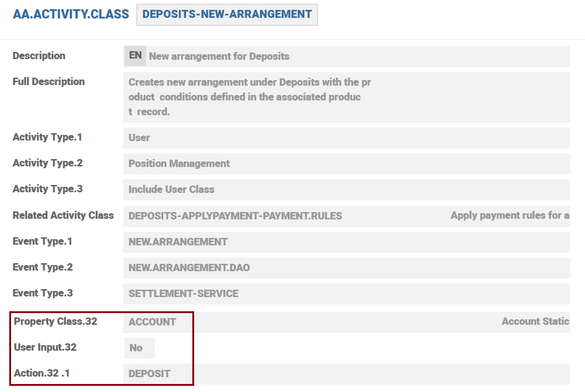Toggle the User Input.32 'No' value
Viewport: 585px width, 392px height.
[x=136, y=348]
